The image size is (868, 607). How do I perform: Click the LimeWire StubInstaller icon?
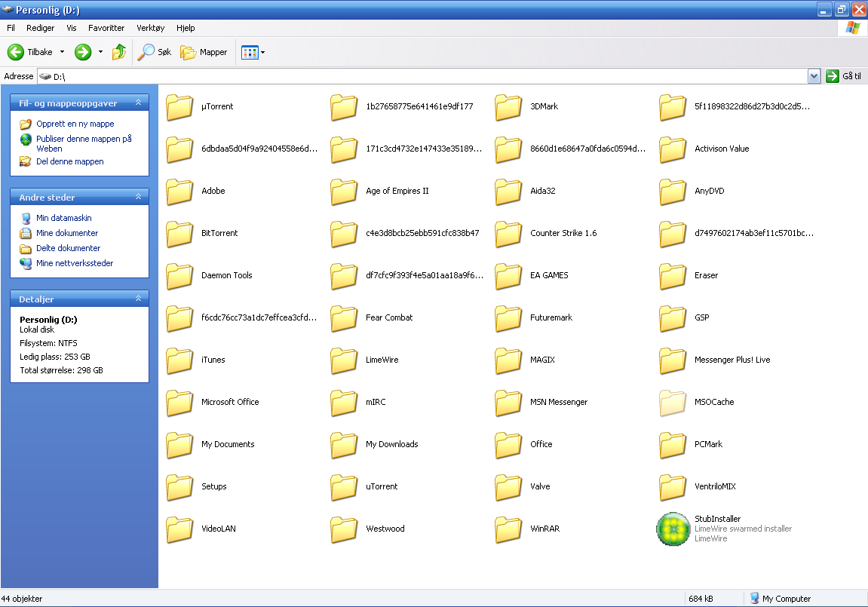pos(673,529)
